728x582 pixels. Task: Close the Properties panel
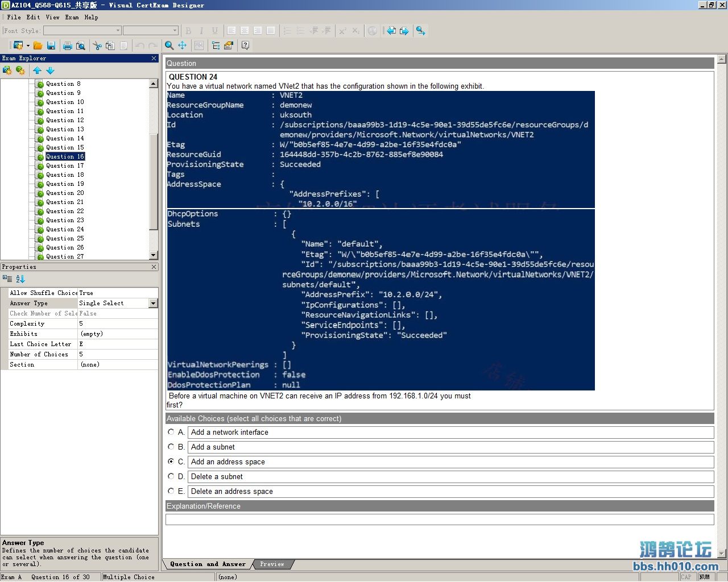coord(154,267)
